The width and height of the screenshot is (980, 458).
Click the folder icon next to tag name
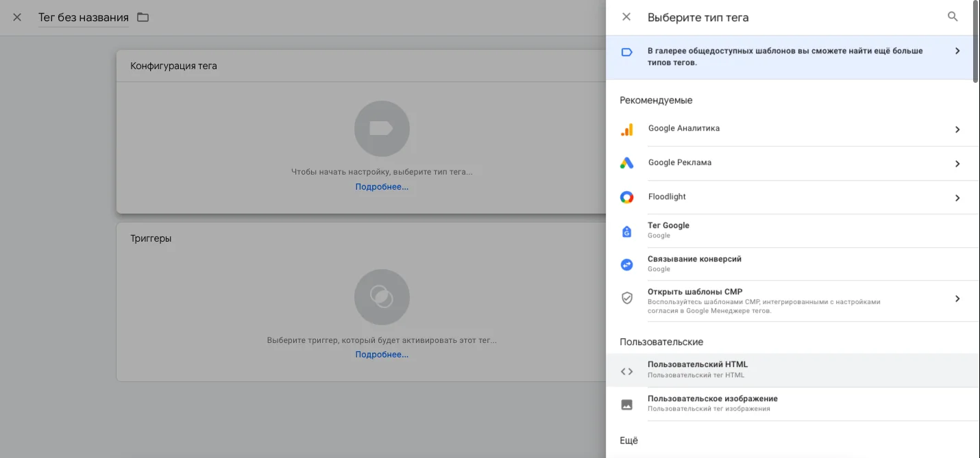(143, 17)
